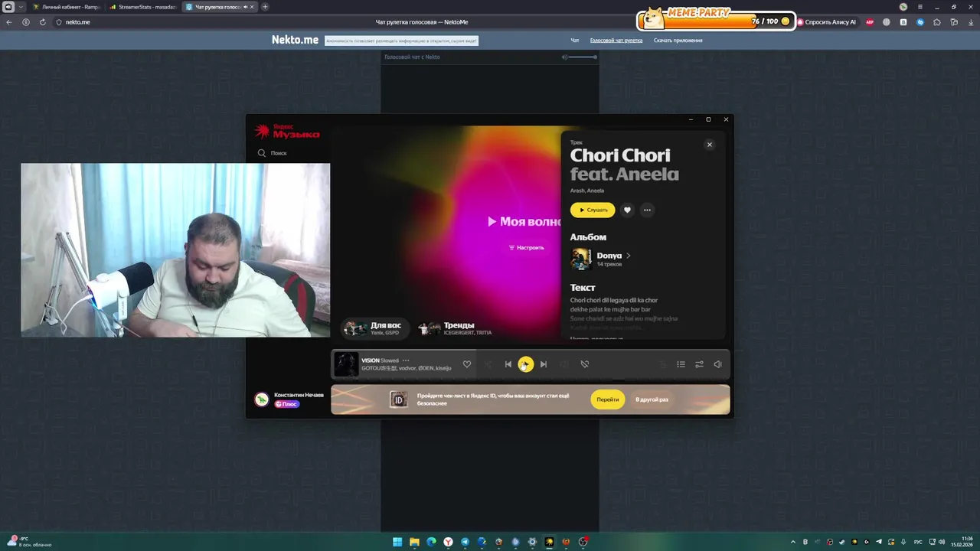The width and height of the screenshot is (980, 551).
Task: Adjust the Nekto voice chat volume slider
Action: coord(583,57)
